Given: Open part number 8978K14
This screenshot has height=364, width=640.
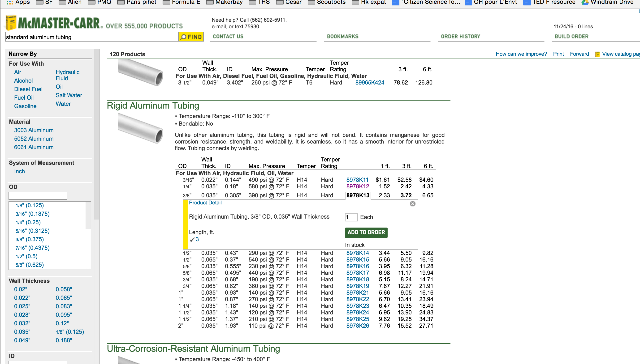Looking at the screenshot, I should pos(357,253).
